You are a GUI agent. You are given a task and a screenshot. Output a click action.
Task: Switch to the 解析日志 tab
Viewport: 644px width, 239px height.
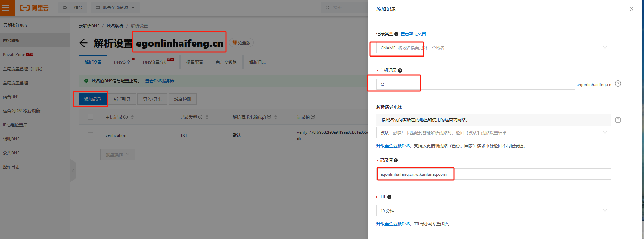[x=257, y=62]
